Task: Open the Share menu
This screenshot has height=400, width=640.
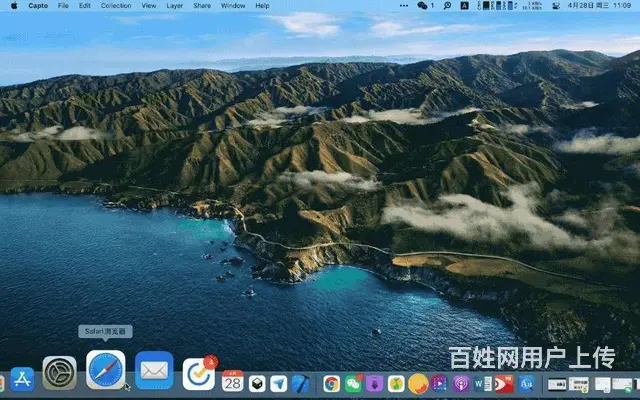Action: (202, 6)
